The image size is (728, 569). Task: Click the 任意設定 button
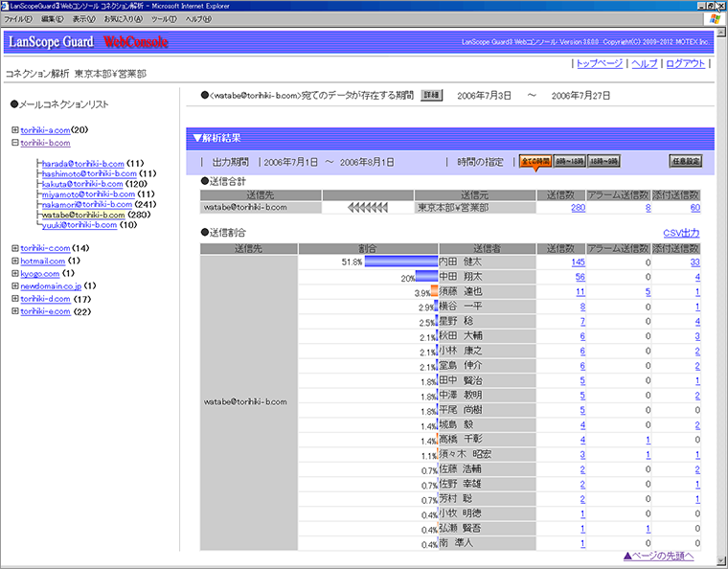(x=686, y=161)
